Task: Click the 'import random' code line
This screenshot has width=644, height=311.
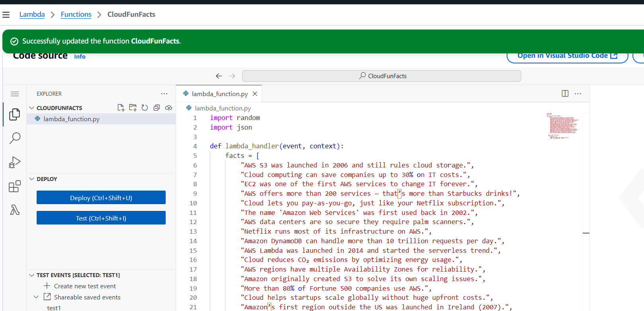Action: point(235,118)
